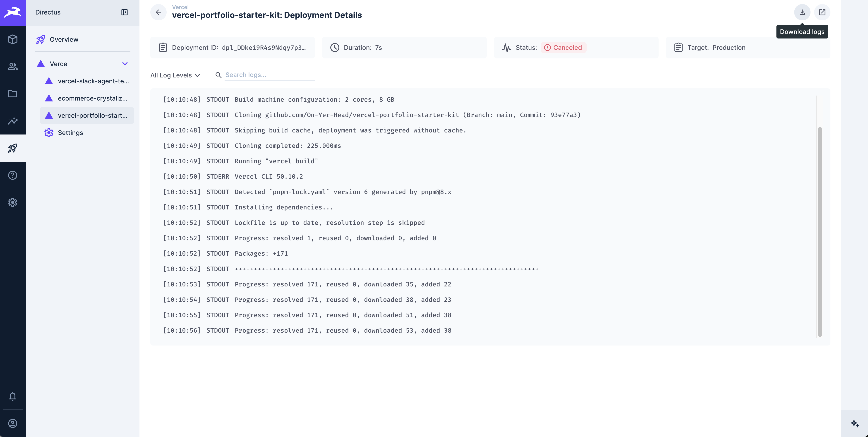Collapse the navigation panel with the sidebar toggle
The height and width of the screenshot is (437, 868).
click(124, 12)
